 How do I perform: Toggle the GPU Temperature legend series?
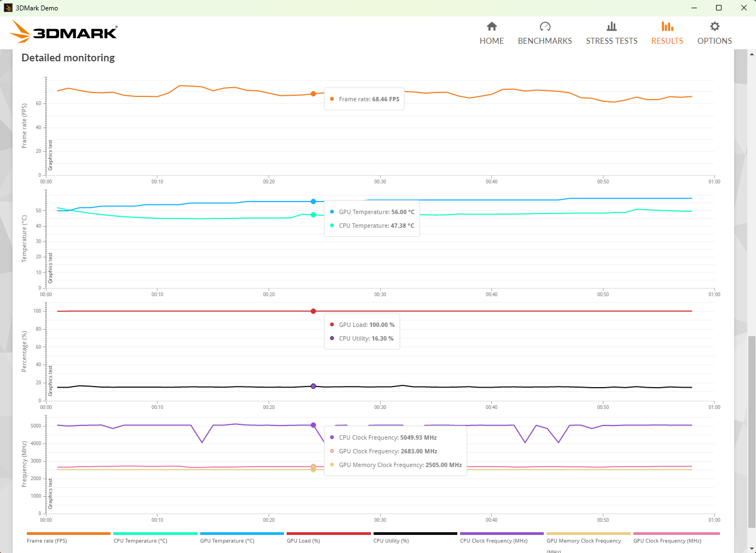[242, 537]
